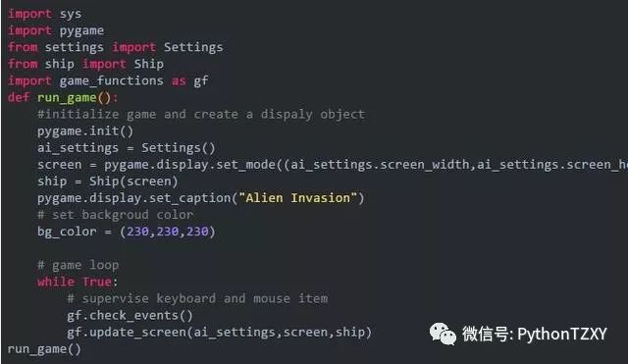
Task: Click the PythonTZXY watermark text
Action: pyautogui.click(x=562, y=334)
